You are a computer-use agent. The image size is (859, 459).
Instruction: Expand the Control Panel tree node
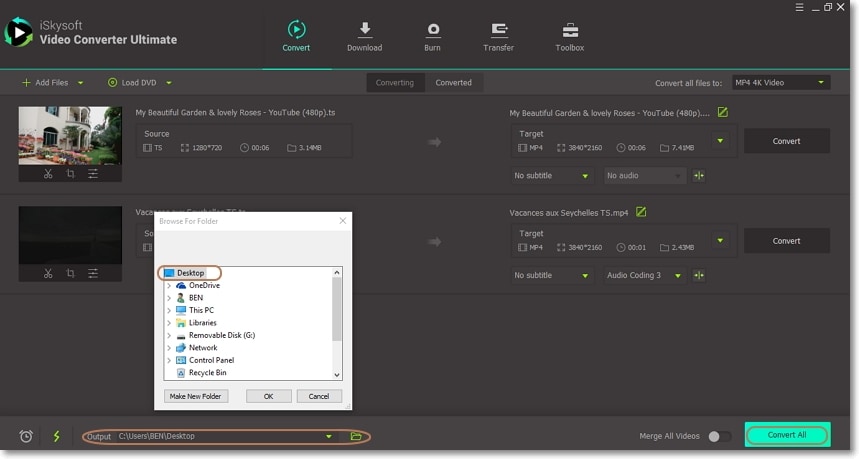coord(169,360)
